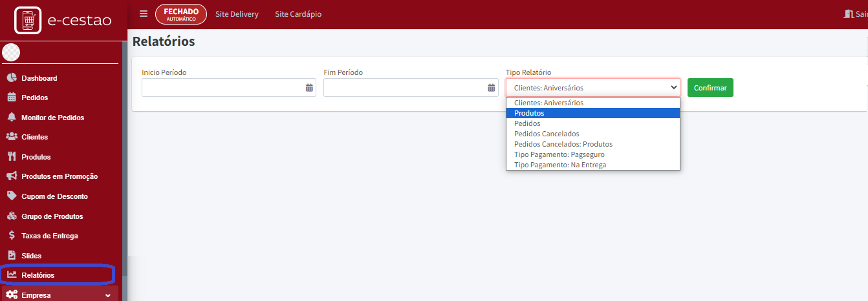Click the user avatar circle in sidebar

tap(11, 53)
